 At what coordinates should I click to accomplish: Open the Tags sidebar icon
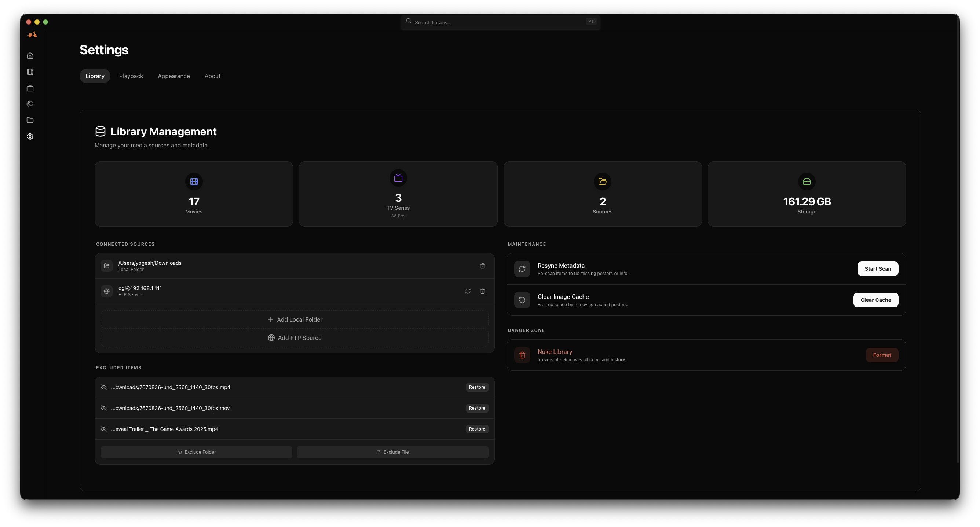30,104
